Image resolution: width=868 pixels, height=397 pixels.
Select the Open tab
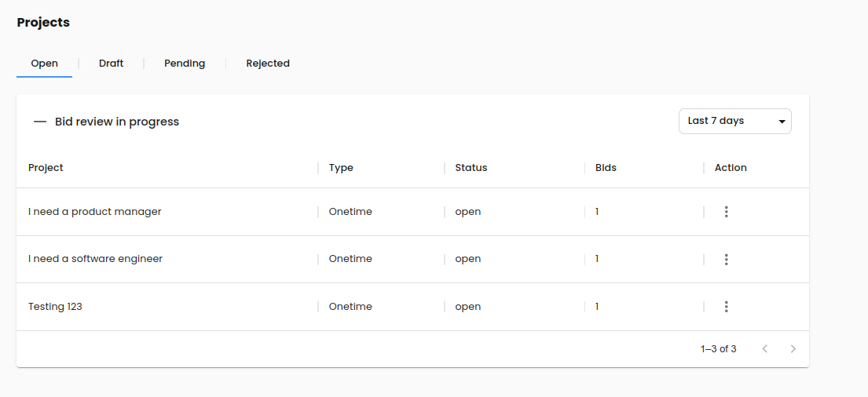tap(44, 64)
